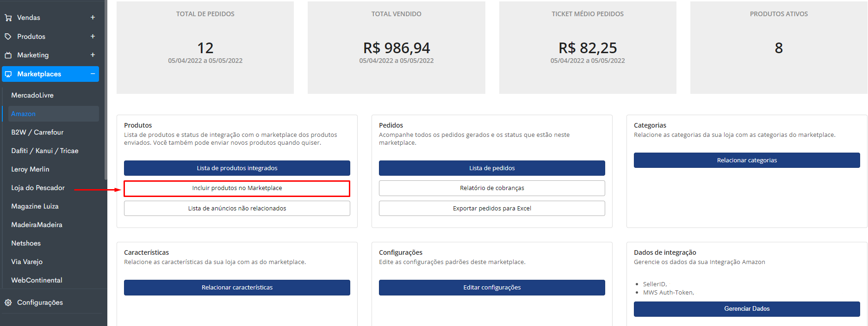Click Lista de produtos integrados button
Viewport: 868px width, 326px height.
click(237, 168)
